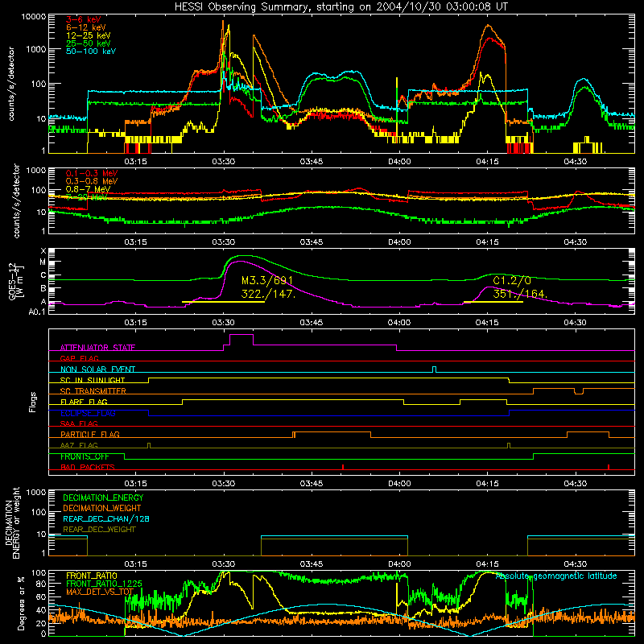Click the DECIMATION ENERGY or weight axis label
This screenshot has width=644, height=644.
(12, 522)
